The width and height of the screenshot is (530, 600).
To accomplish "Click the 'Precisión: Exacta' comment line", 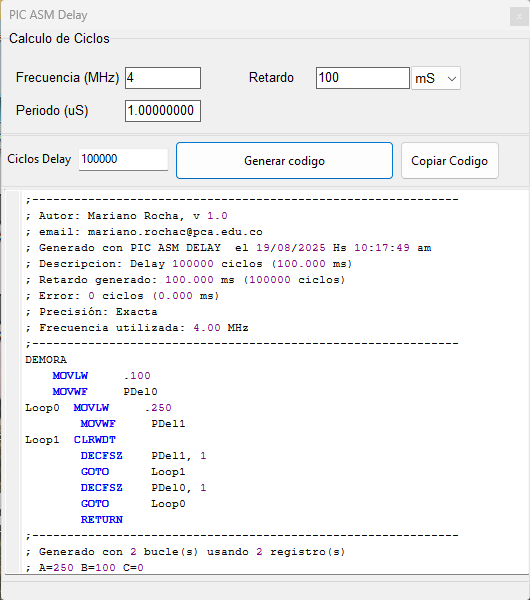I will 91,312.
